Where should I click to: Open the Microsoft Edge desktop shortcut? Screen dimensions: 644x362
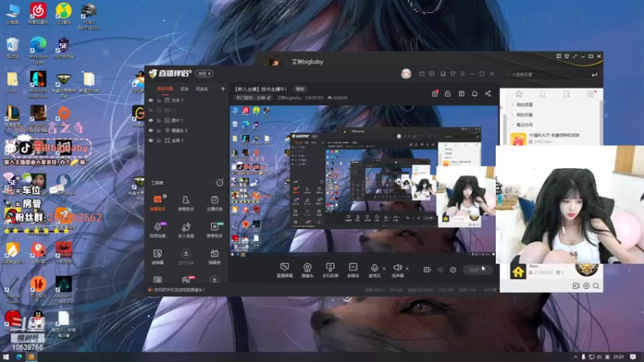coord(38,51)
